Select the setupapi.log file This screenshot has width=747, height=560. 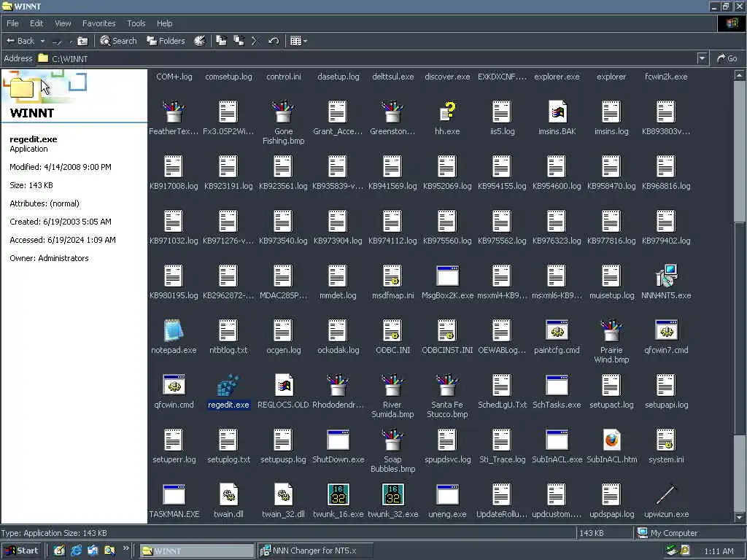pyautogui.click(x=666, y=385)
